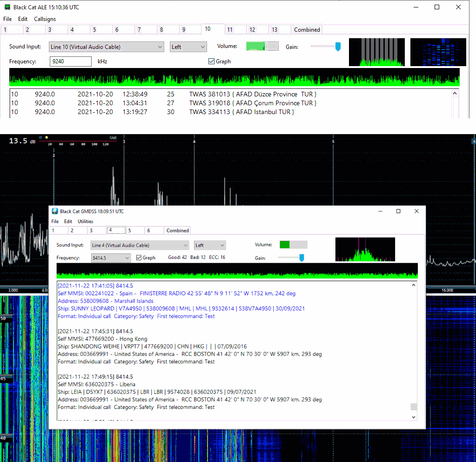Click the GMDSS log scrollbar thumb
The width and height of the screenshot is (476, 462).
pos(414,407)
